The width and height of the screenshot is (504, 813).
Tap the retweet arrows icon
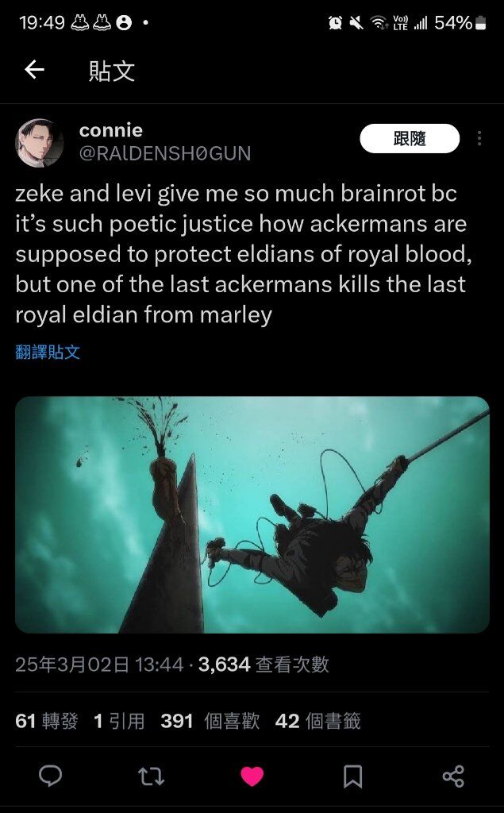151,776
